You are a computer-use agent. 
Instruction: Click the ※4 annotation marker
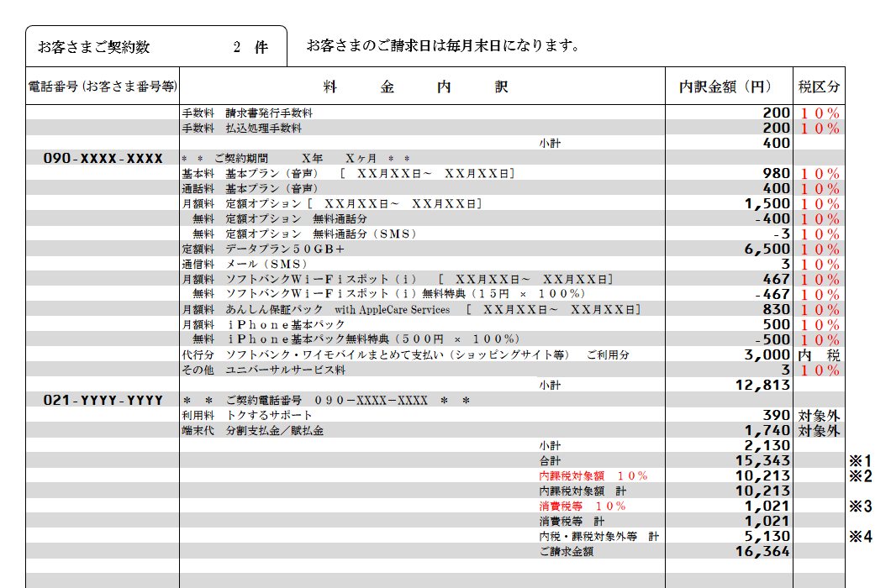coord(860,536)
